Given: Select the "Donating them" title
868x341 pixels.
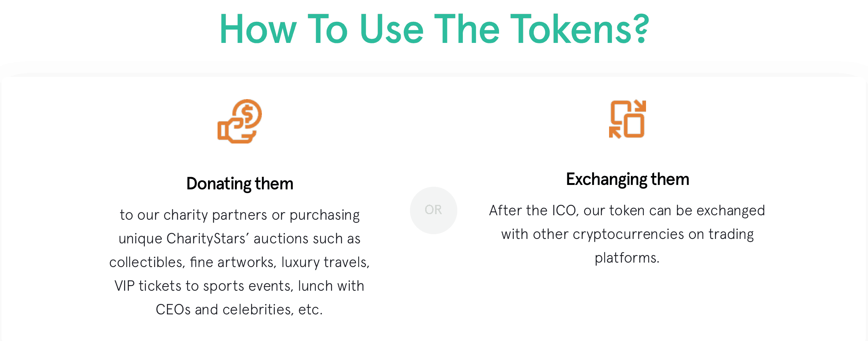Looking at the screenshot, I should [x=240, y=183].
